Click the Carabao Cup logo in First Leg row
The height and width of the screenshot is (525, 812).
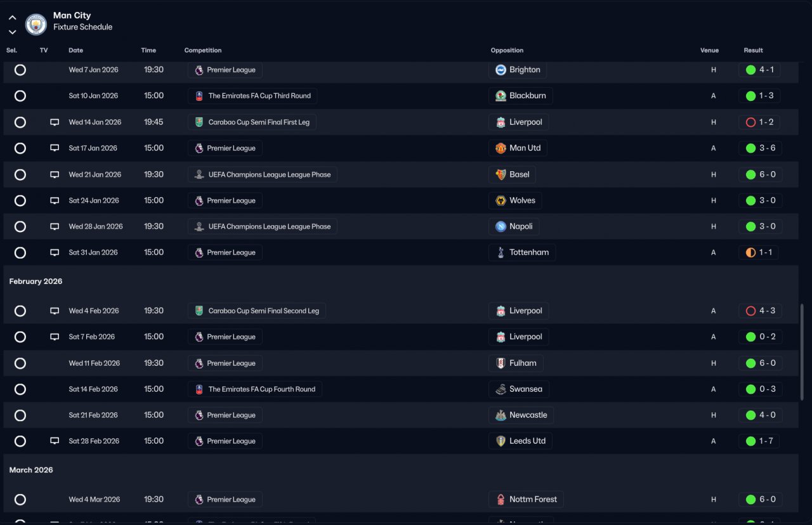tap(199, 122)
